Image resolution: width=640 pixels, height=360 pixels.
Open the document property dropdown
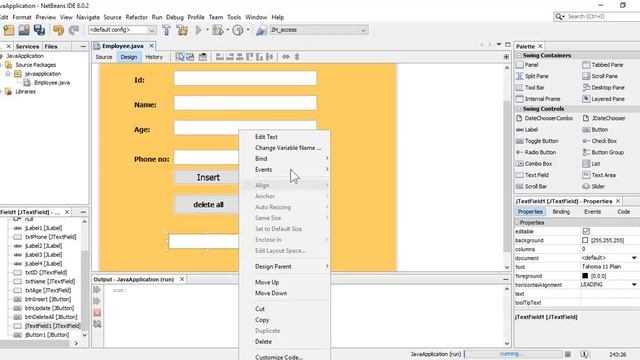pyautogui.click(x=634, y=258)
